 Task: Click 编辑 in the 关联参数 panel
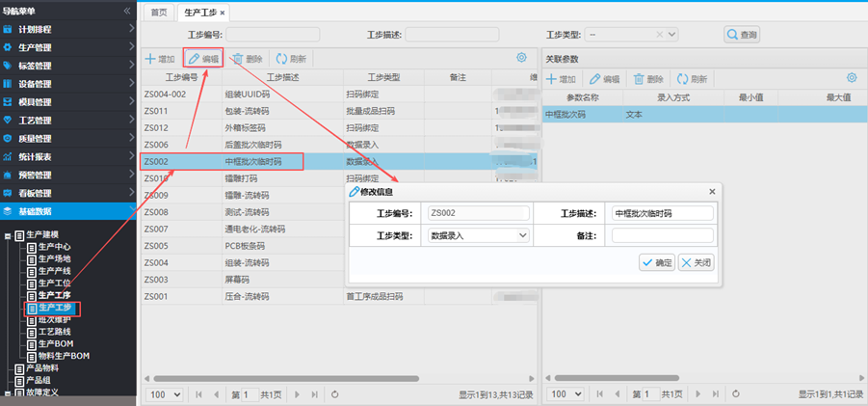coord(604,79)
